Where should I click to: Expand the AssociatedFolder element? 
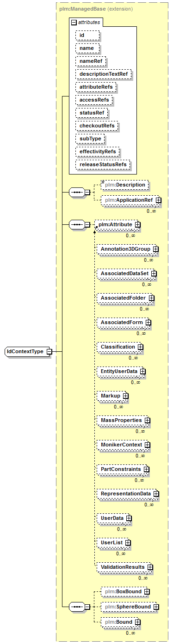tap(151, 298)
